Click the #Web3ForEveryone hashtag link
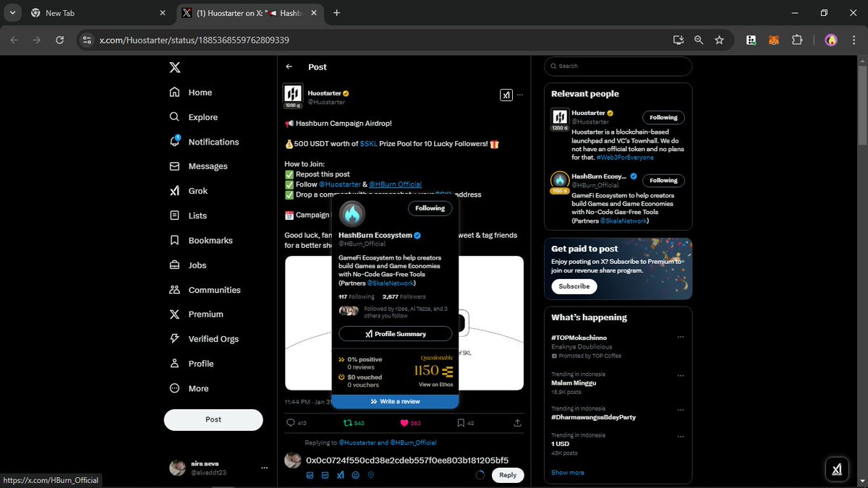 [x=625, y=157]
